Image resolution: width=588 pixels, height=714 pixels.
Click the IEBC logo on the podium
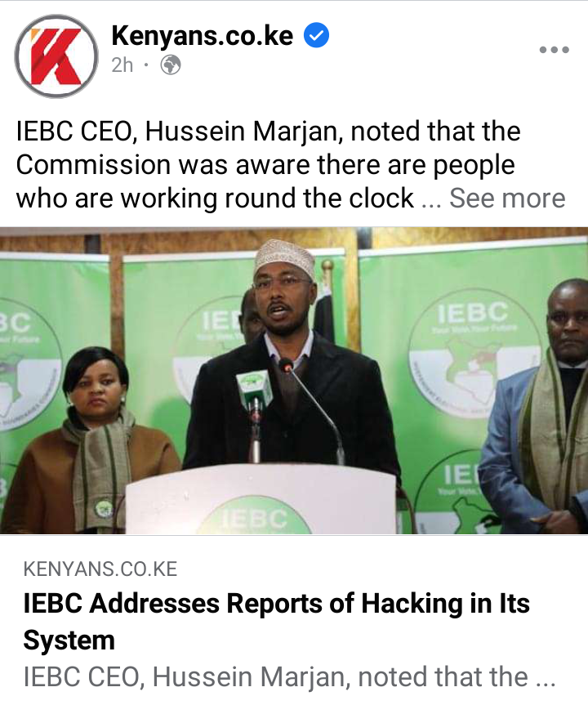tap(255, 515)
